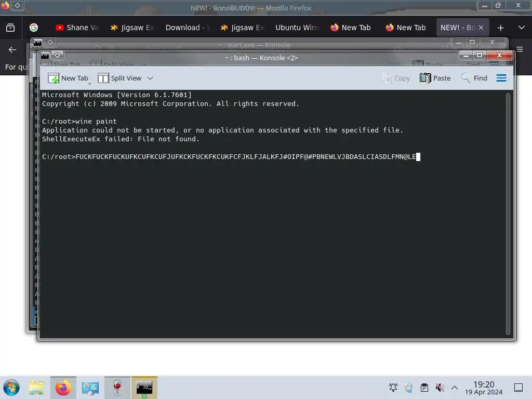Open Firefox View icon

(x=10, y=28)
